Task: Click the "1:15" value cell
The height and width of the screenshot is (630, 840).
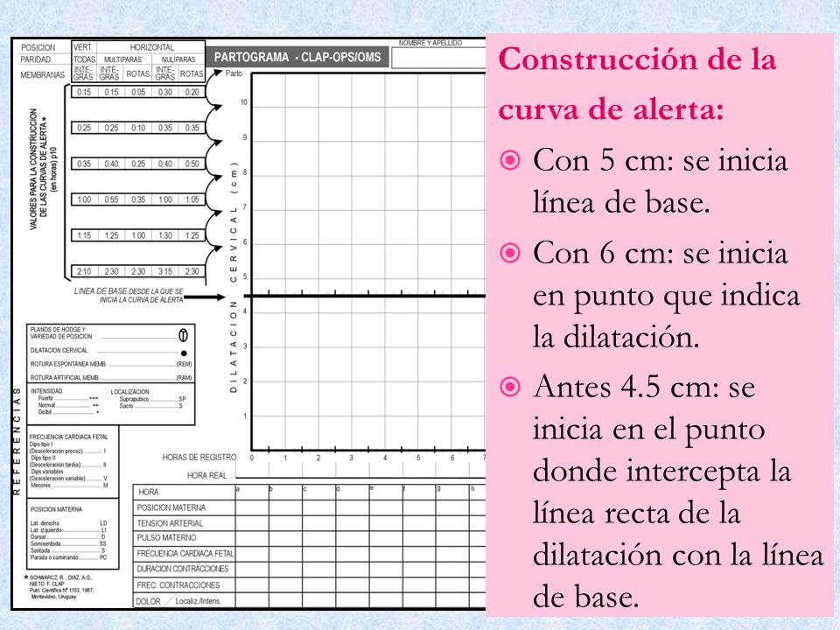Action: 84,235
